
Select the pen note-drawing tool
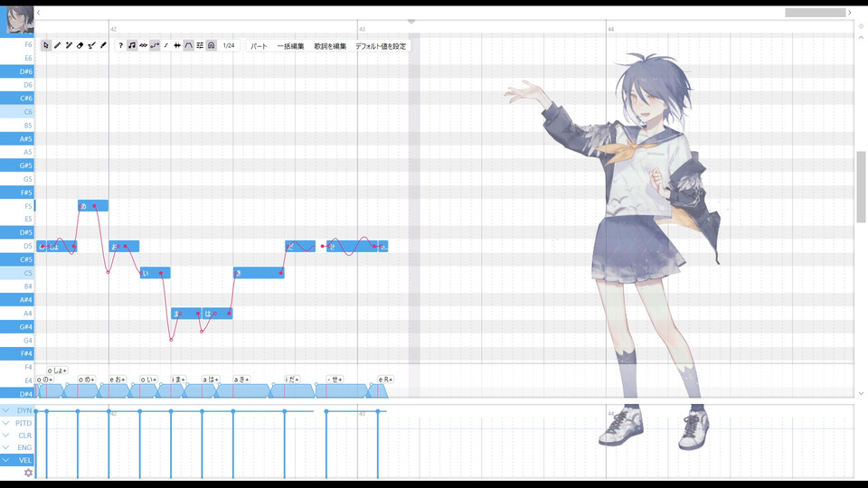58,45
